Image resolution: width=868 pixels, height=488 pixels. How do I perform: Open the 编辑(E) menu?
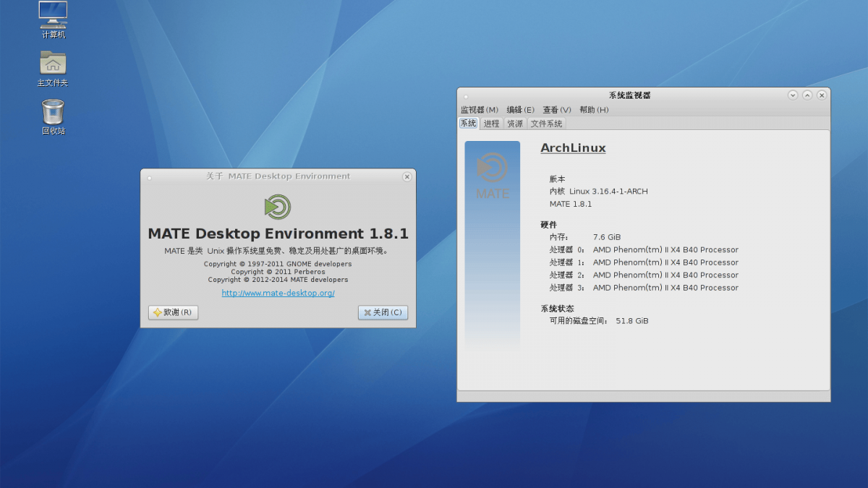[x=520, y=110]
